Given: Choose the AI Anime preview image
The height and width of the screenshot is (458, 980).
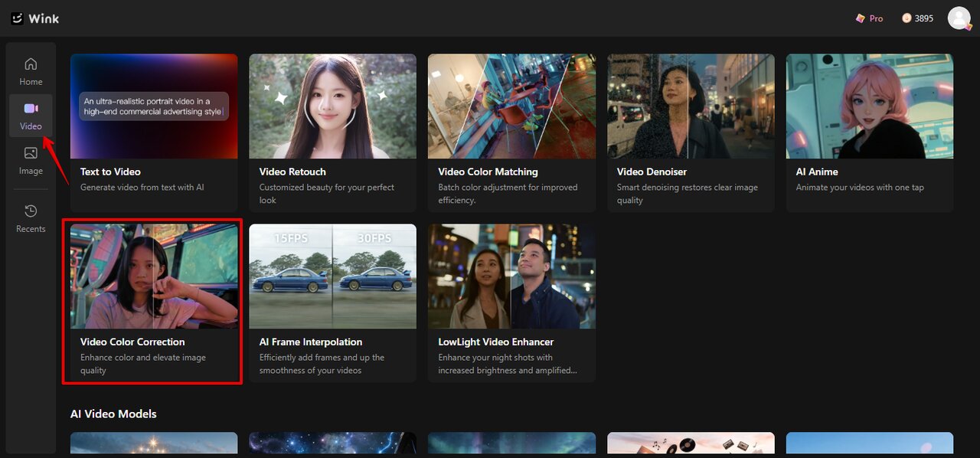Looking at the screenshot, I should (870, 106).
